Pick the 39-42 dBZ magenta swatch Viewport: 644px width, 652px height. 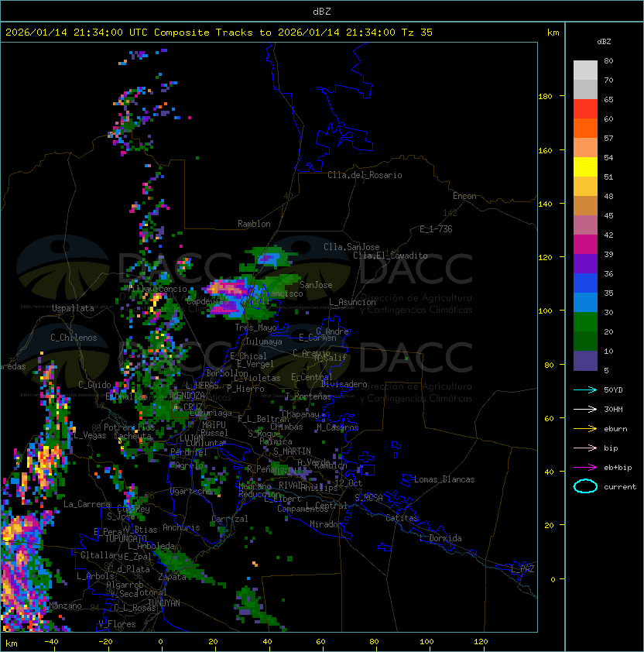pos(585,245)
